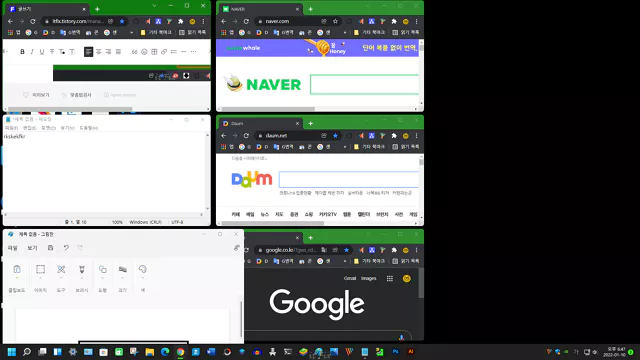Expand the selection dropdown in Paint
Viewport: 640px width, 360px height.
pyautogui.click(x=40, y=279)
